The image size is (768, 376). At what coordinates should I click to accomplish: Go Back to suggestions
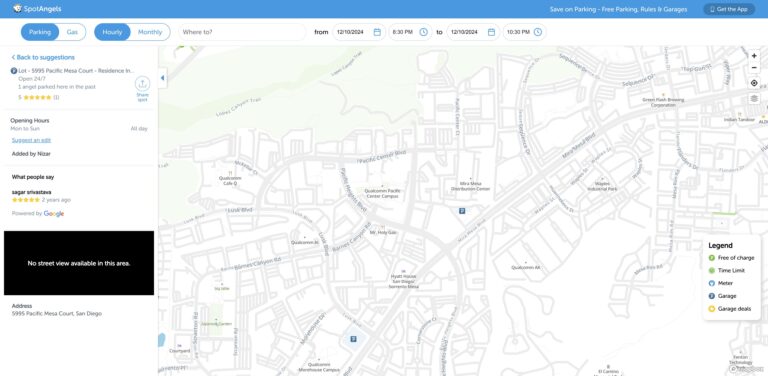43,57
